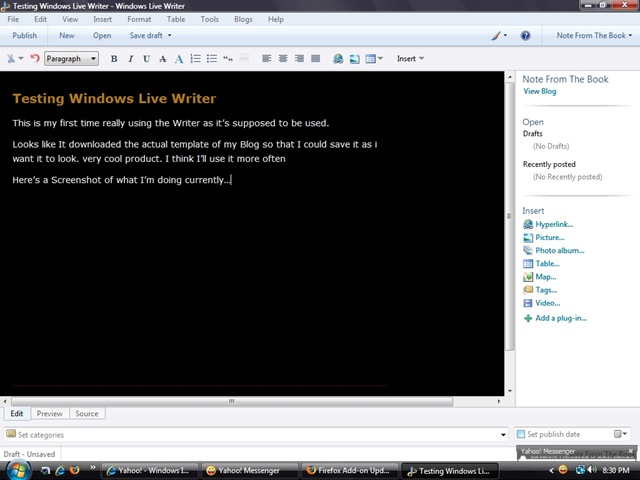The height and width of the screenshot is (480, 640).
Task: Align text right
Action: [x=299, y=58]
